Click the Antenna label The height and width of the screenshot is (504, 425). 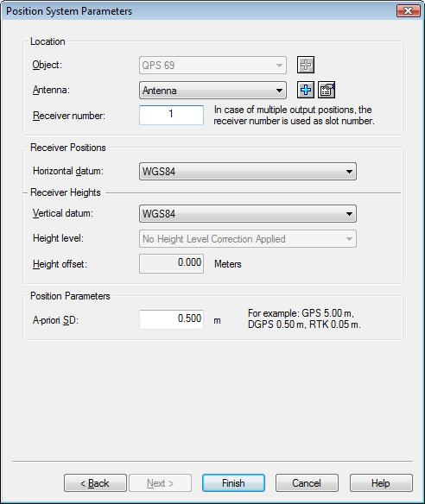(51, 90)
